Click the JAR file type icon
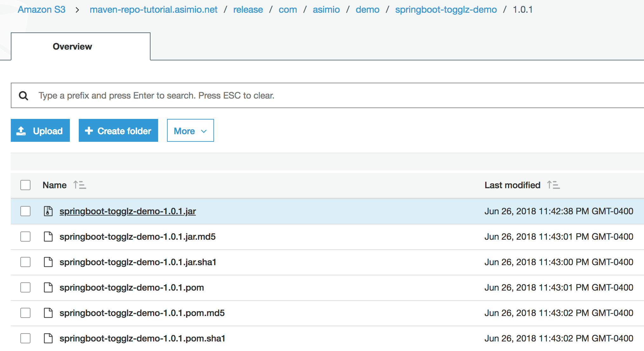Screen dimensions: 644x351 pyautogui.click(x=48, y=211)
